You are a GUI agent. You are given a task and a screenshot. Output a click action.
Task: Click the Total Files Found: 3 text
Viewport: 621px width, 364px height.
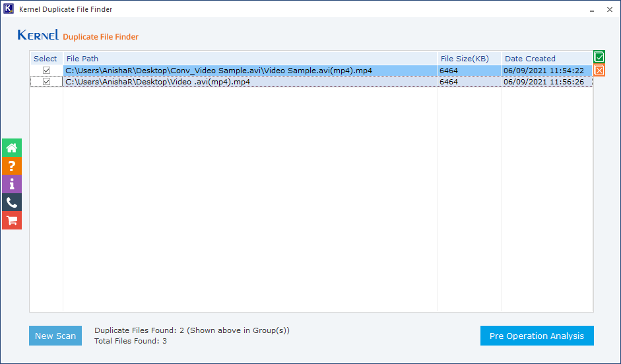[131, 341]
